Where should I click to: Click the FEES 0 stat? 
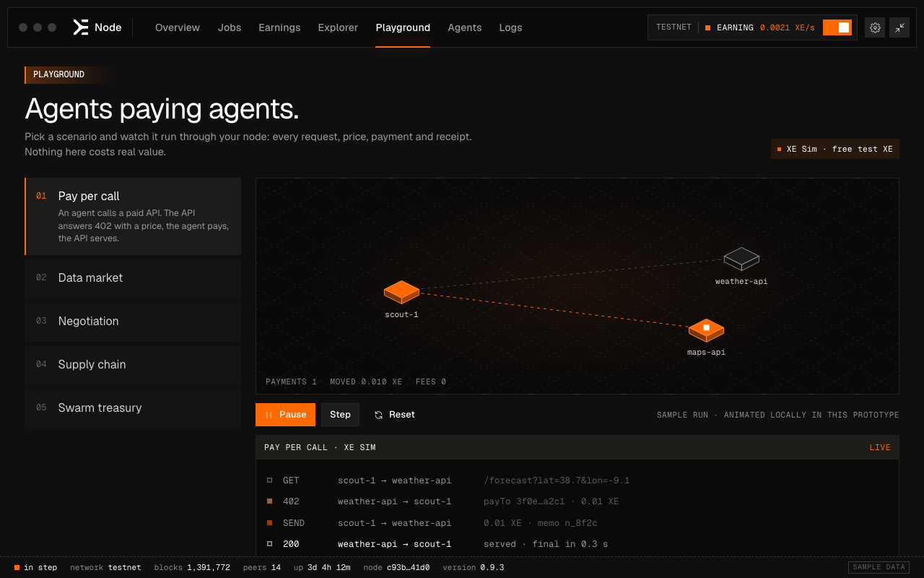coord(431,381)
